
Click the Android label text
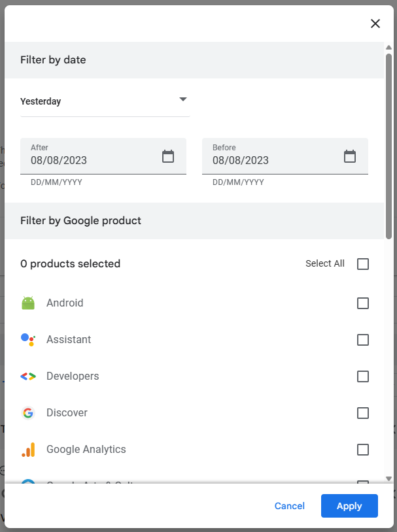(x=65, y=303)
